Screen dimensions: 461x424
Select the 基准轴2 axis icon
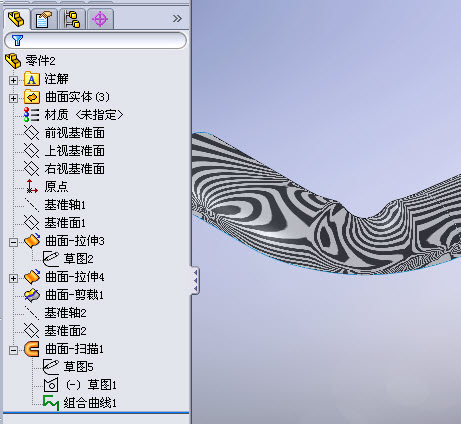(x=32, y=313)
